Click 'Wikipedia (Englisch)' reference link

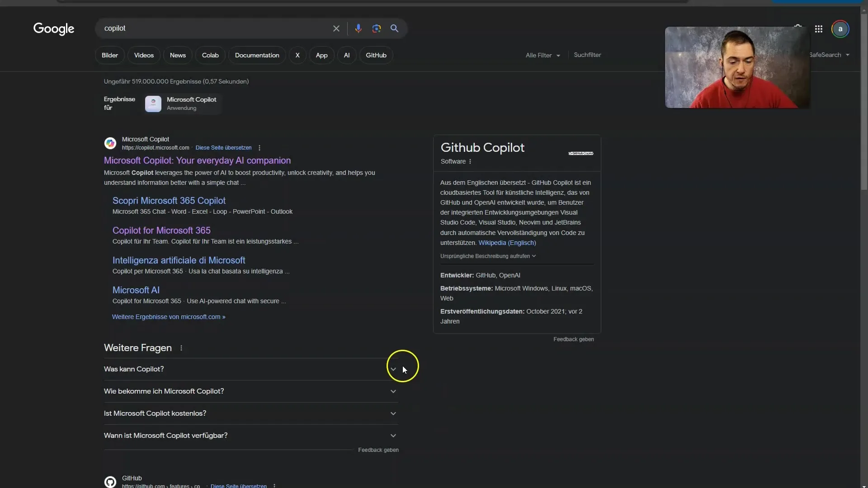507,243
